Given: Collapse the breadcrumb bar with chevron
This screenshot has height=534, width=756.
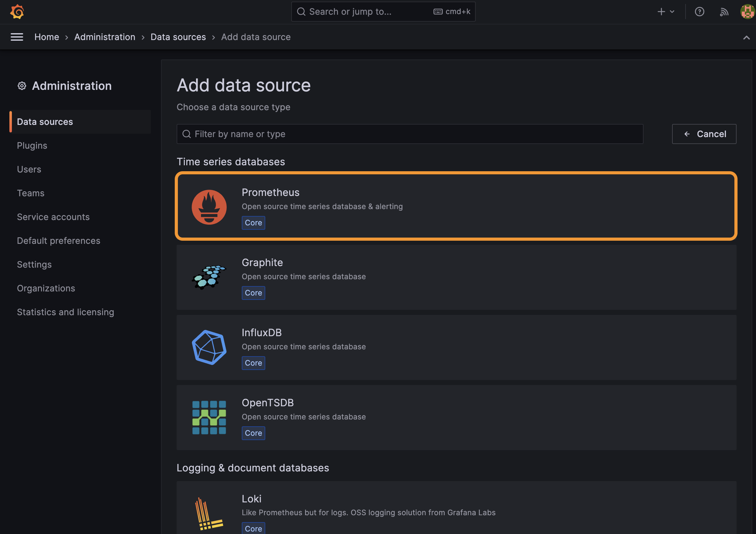Looking at the screenshot, I should click(x=746, y=38).
